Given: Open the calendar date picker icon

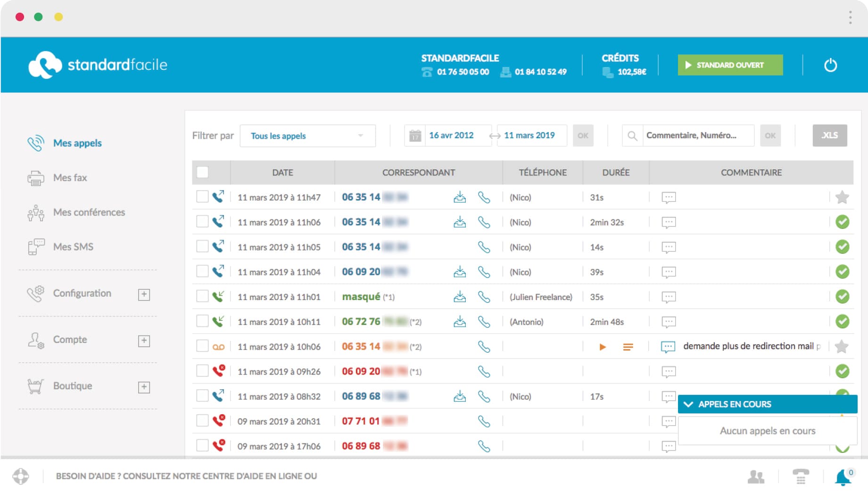Looking at the screenshot, I should click(415, 136).
